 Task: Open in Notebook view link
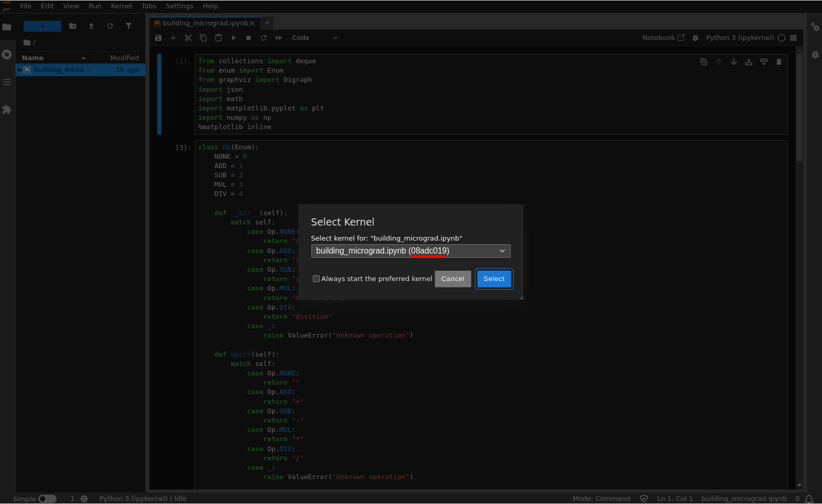pos(663,38)
